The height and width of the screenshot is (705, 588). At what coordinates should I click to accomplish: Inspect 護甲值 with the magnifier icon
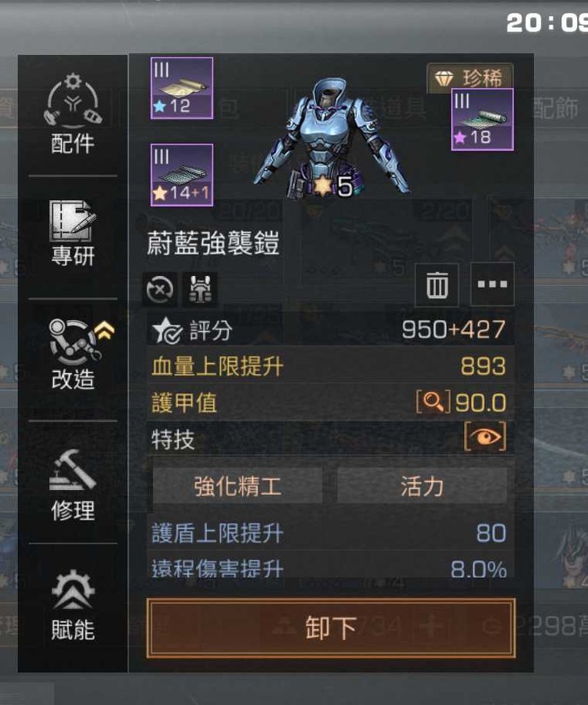pos(433,402)
